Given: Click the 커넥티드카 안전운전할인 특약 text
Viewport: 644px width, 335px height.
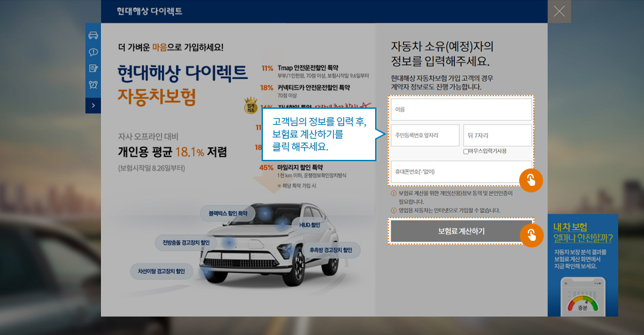Looking at the screenshot, I should [314, 88].
